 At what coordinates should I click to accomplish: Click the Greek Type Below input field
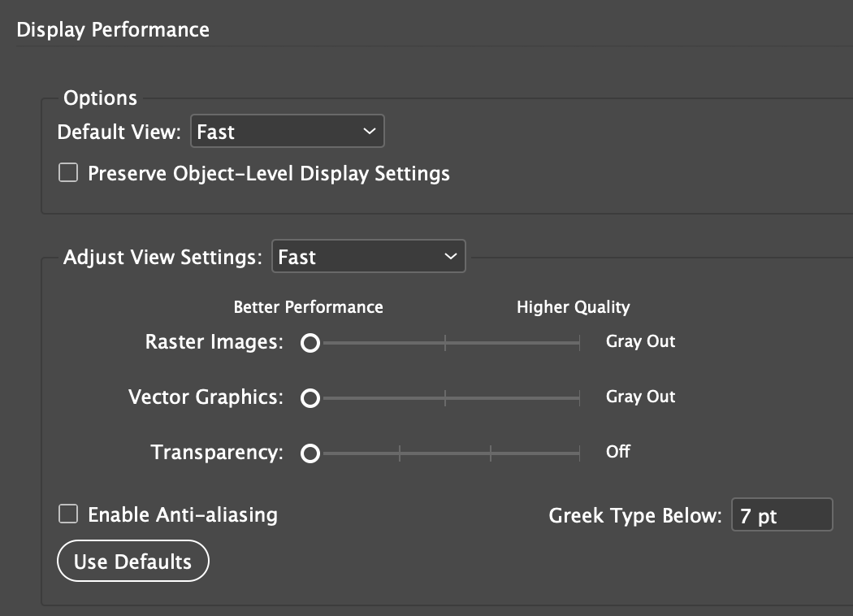click(x=782, y=515)
